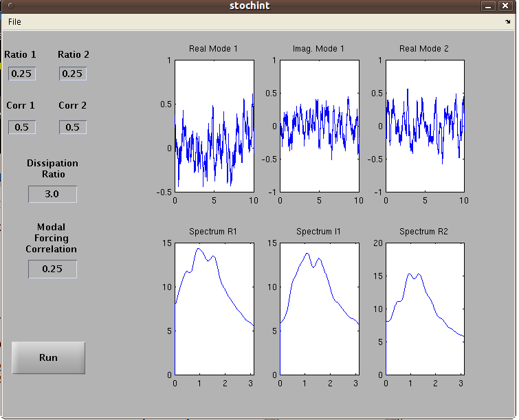Open the File menu
This screenshot has width=519, height=420.
coord(14,22)
